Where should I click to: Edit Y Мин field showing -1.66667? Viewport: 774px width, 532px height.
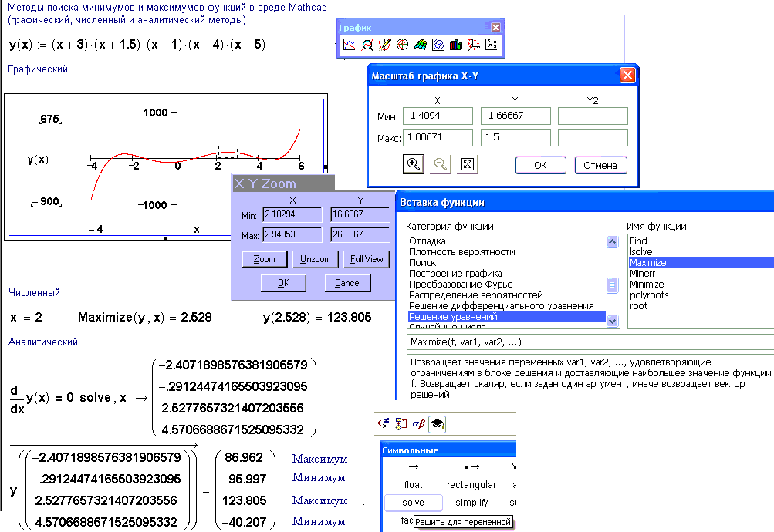pos(515,116)
